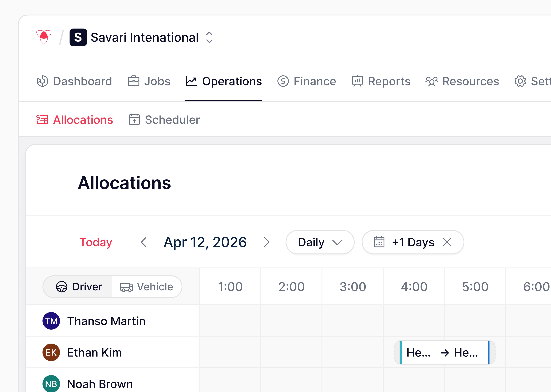Open Ethan Kim's He... → He... allocation block
This screenshot has width=551, height=392.
pyautogui.click(x=445, y=352)
